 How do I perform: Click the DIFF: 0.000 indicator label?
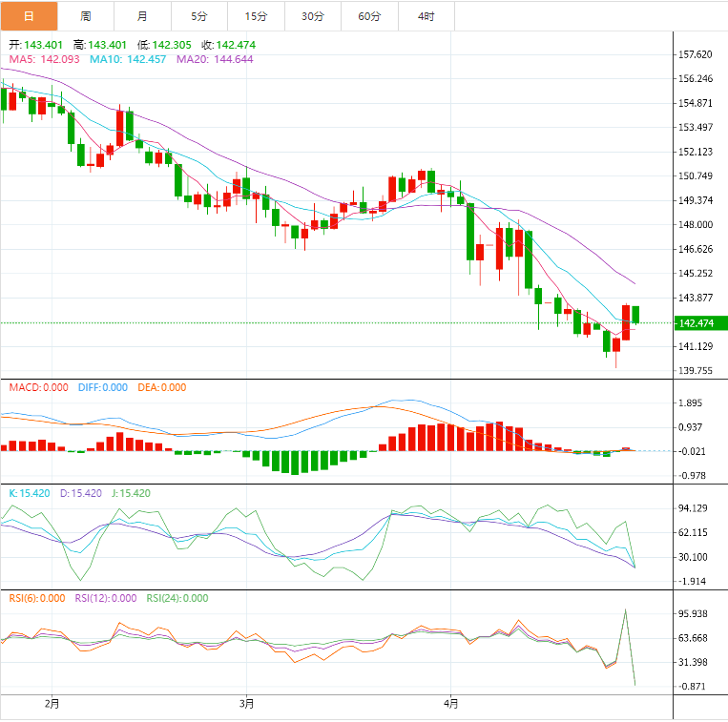[103, 387]
